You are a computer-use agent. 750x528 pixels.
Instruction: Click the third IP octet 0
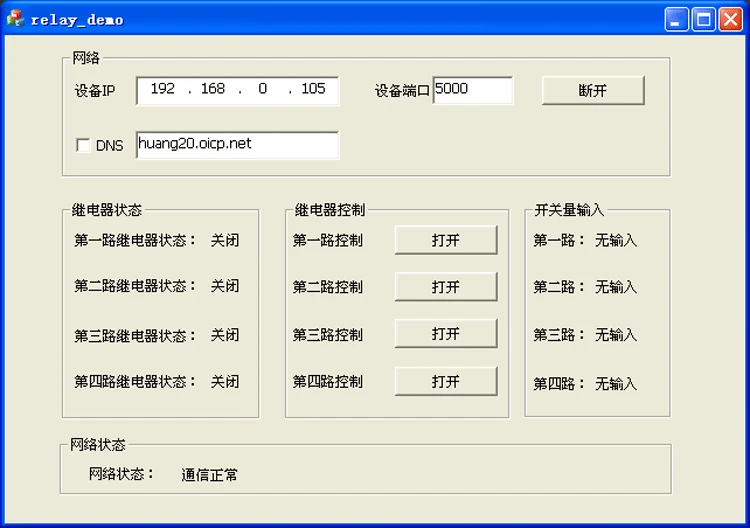tap(263, 88)
